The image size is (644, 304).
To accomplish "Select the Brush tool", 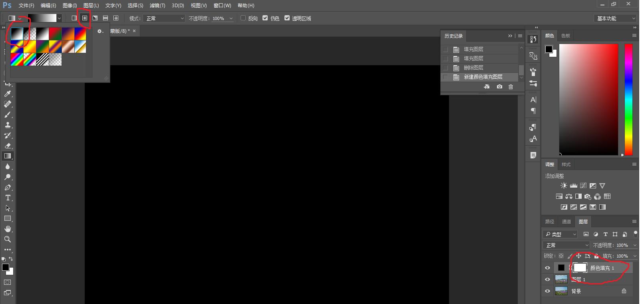I will (x=8, y=114).
